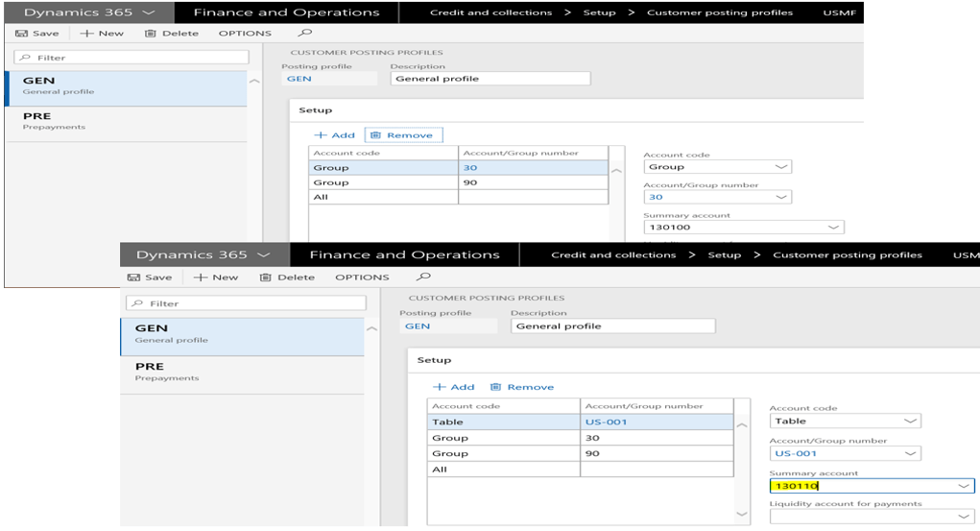Click Setup breadcrumb in the lower window
This screenshot has height=531, width=980.
[x=724, y=255]
